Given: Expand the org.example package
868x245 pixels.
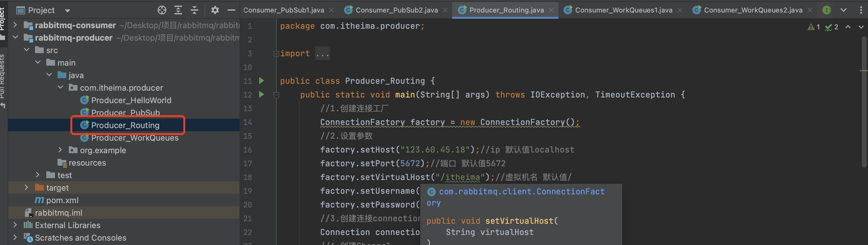Looking at the screenshot, I should (x=60, y=150).
